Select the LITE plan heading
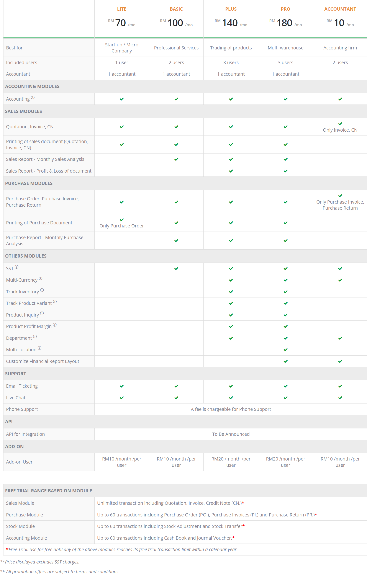367x588 pixels. pos(122,9)
